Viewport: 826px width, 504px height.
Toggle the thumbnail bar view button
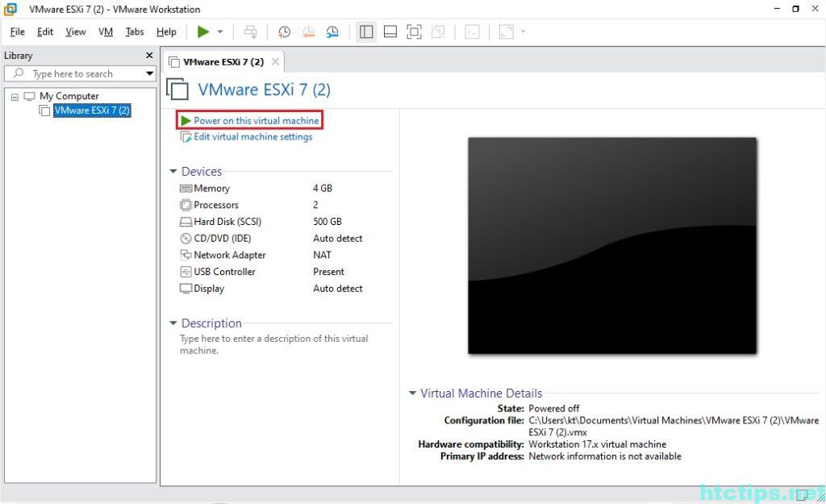point(390,32)
